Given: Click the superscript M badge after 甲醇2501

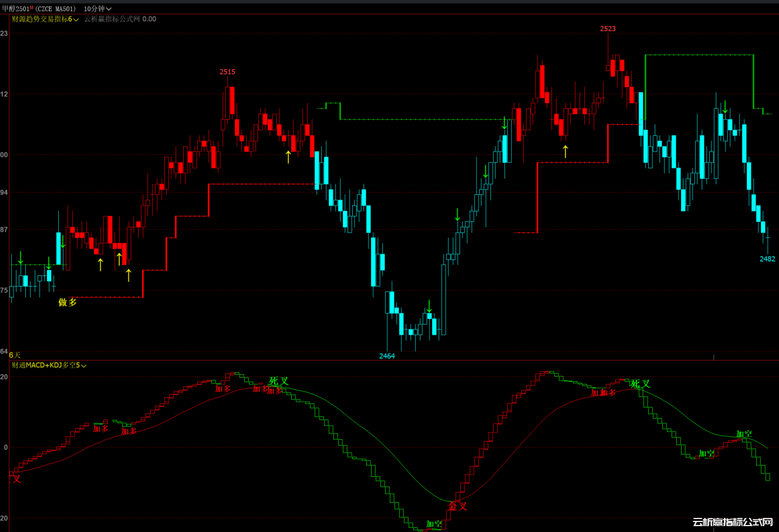Looking at the screenshot, I should pyautogui.click(x=32, y=8).
